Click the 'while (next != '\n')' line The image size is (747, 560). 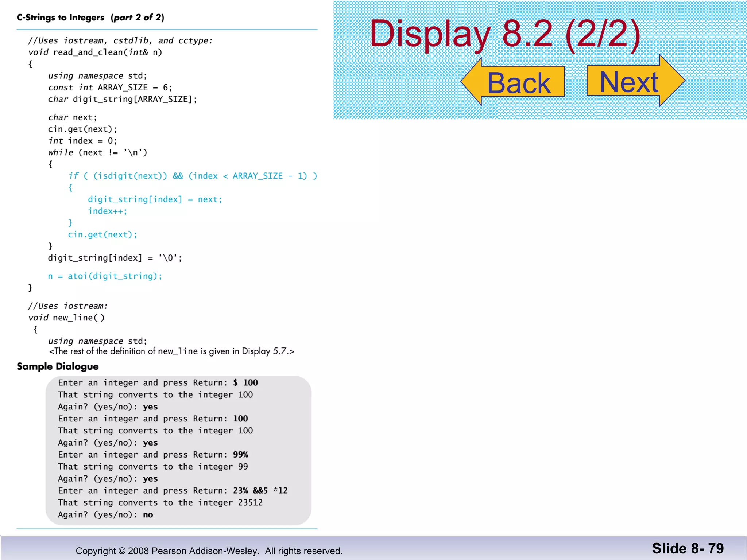coord(97,152)
